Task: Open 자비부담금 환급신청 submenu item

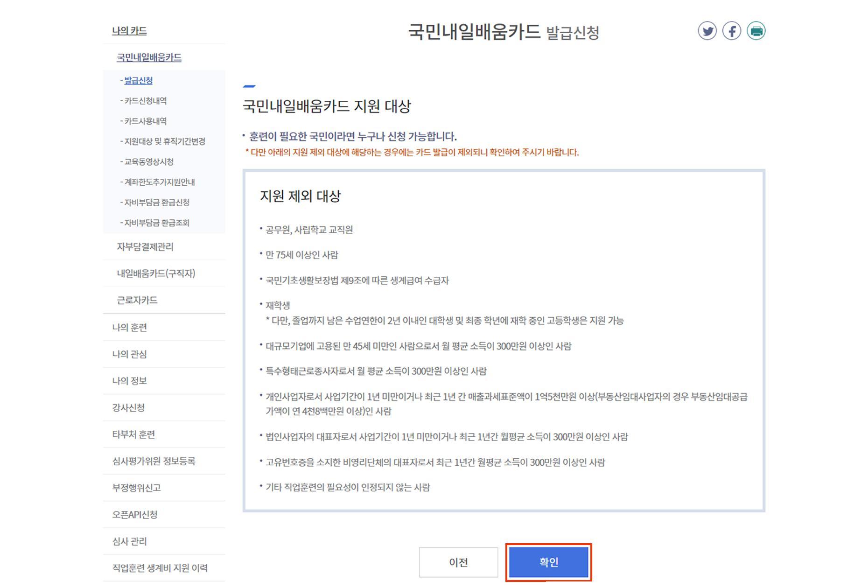Action: [x=156, y=202]
